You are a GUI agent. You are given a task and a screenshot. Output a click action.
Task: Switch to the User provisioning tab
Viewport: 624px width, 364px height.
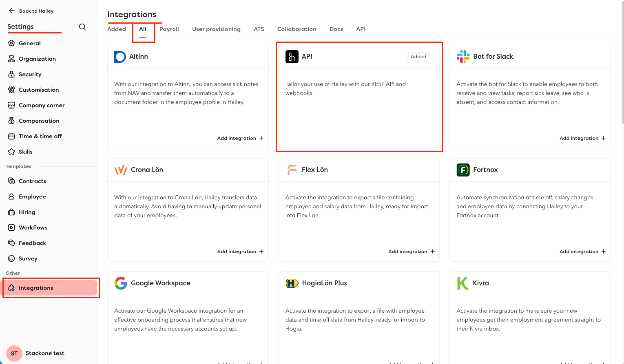point(216,29)
